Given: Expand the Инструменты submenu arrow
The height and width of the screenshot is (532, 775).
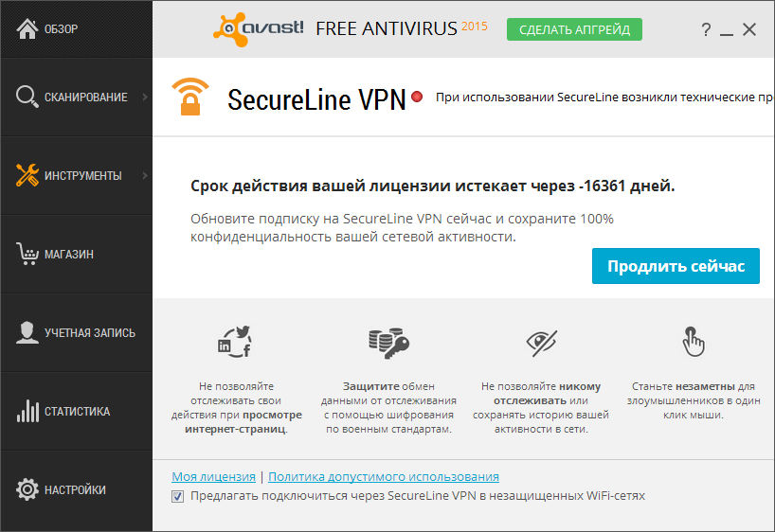Looking at the screenshot, I should (x=144, y=175).
